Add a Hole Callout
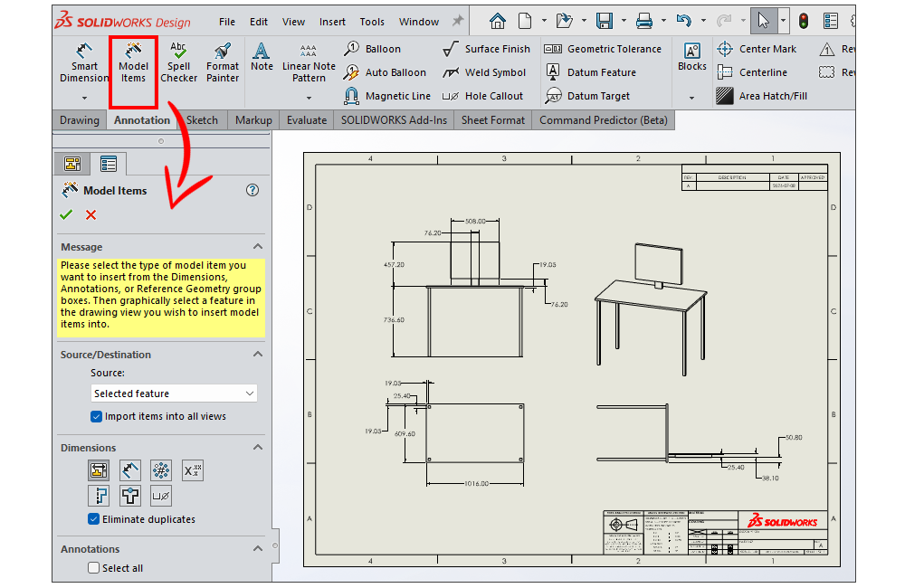The width and height of the screenshot is (905, 588). [x=482, y=96]
